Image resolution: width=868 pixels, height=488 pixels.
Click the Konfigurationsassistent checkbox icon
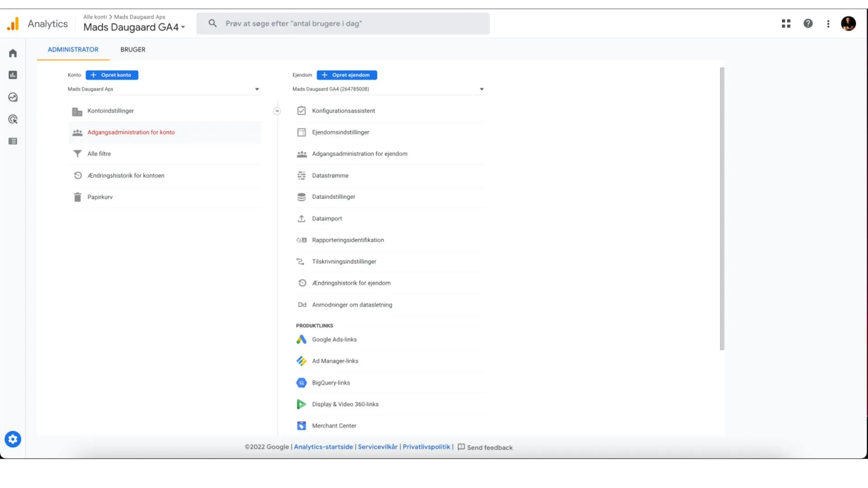(302, 111)
